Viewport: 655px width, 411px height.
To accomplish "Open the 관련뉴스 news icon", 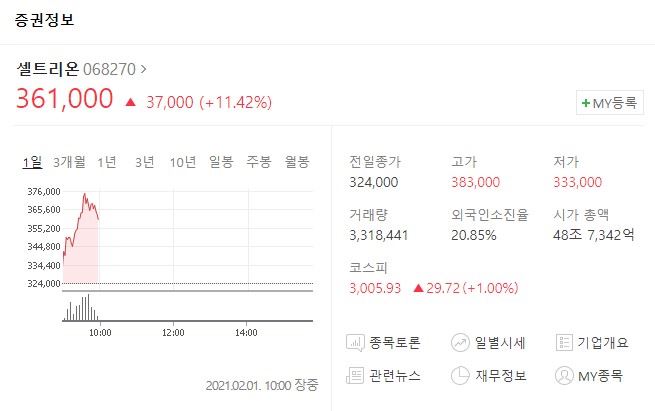I will [355, 375].
